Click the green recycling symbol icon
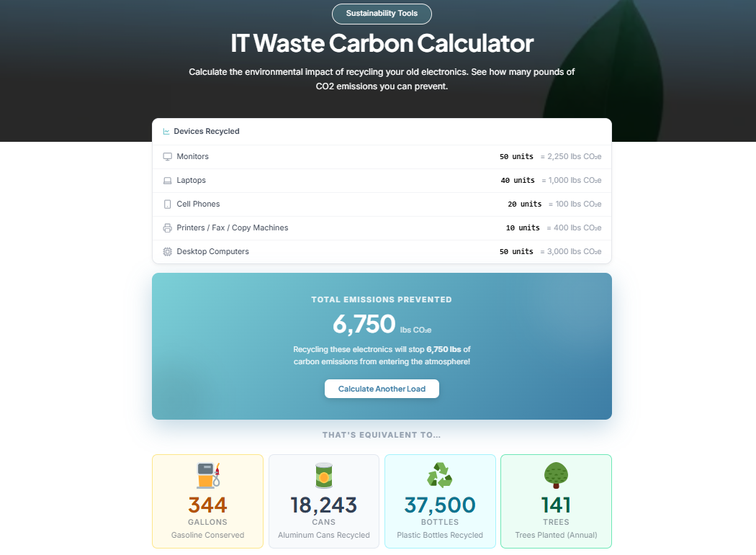 pos(440,475)
